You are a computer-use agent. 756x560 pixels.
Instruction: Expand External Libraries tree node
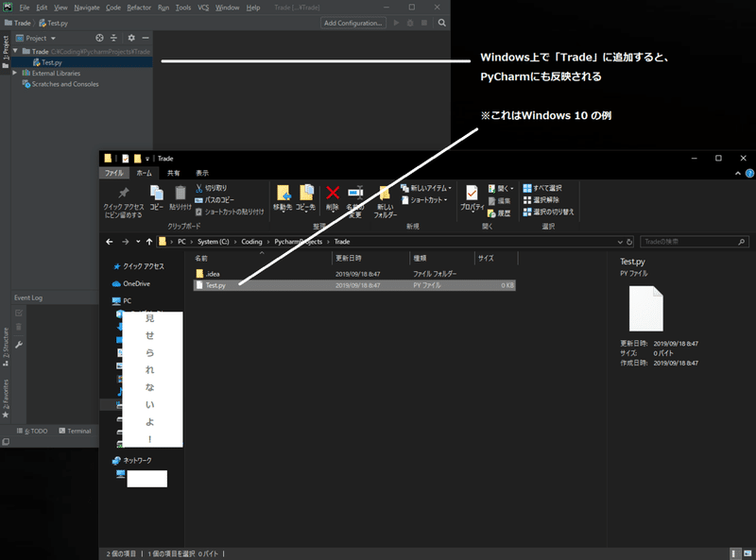tap(14, 73)
